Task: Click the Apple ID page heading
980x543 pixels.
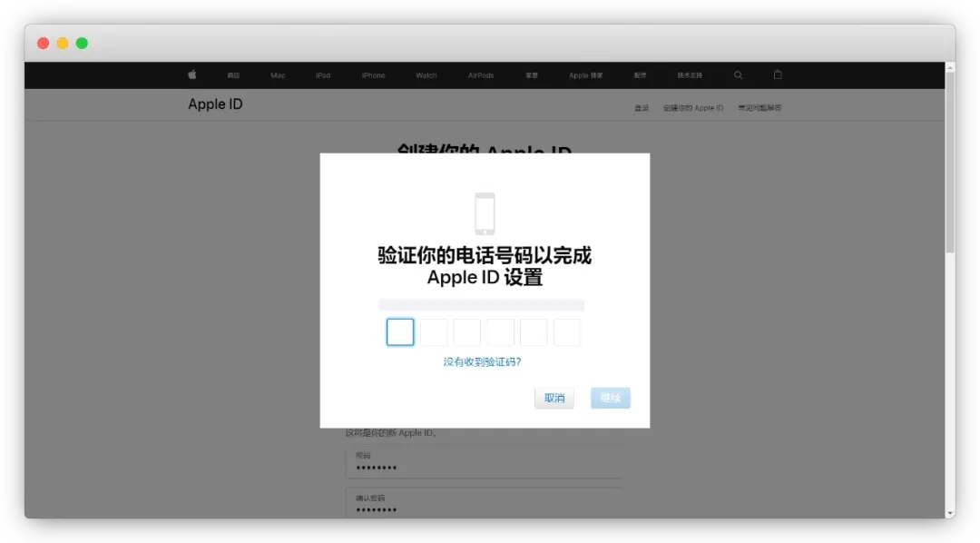Action: click(215, 104)
